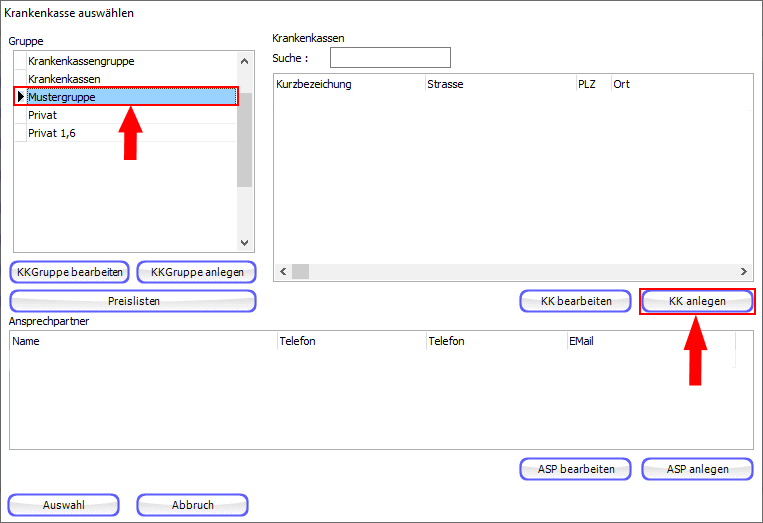Click the KK bearbeiten button
Viewport: 763px width, 523px height.
point(575,301)
